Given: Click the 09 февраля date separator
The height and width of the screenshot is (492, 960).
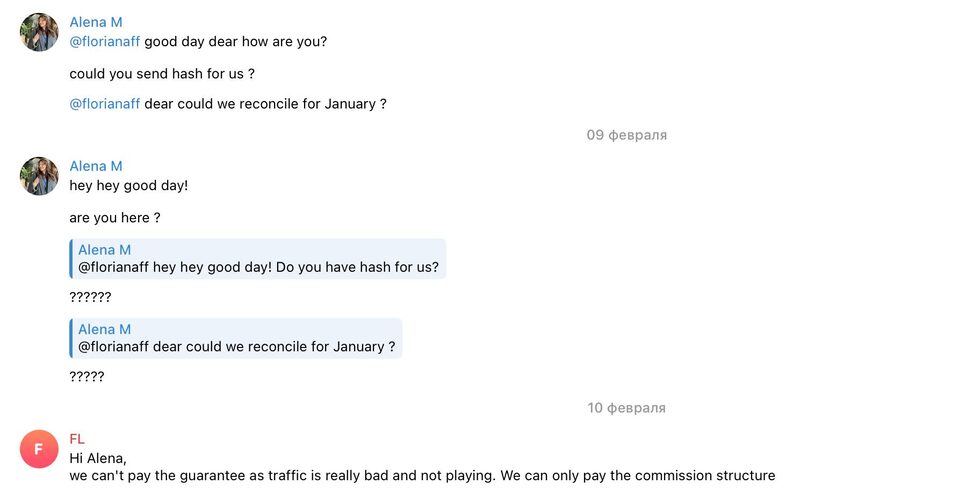Looking at the screenshot, I should tap(626, 135).
